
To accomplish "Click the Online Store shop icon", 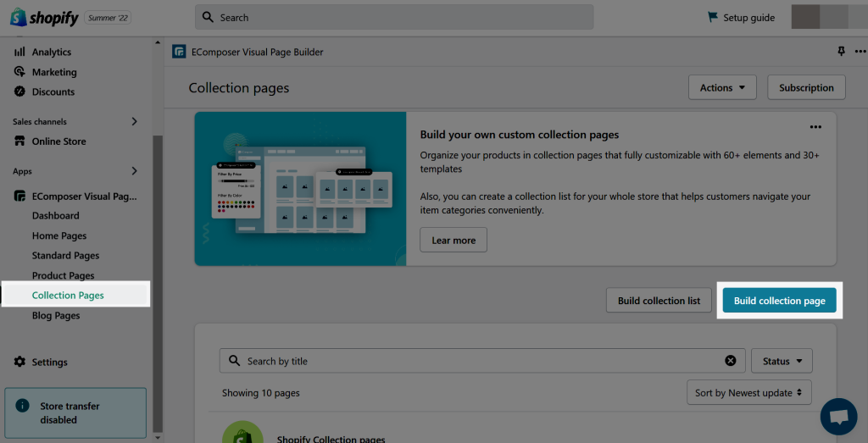I will point(19,141).
